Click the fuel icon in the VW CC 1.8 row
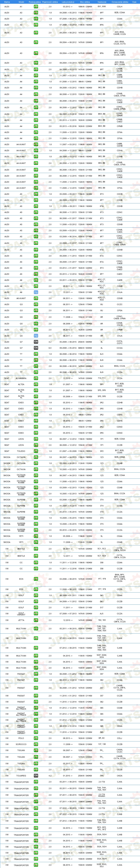 (36, 562)
